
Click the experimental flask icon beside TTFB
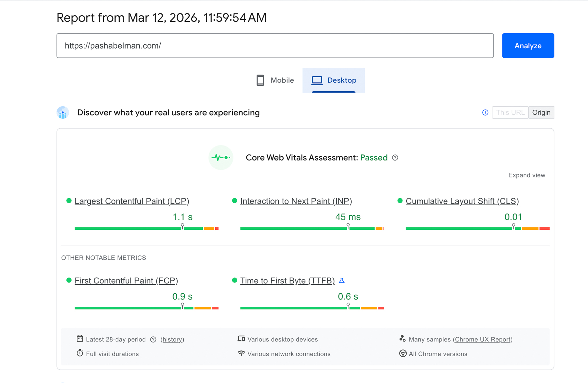342,281
